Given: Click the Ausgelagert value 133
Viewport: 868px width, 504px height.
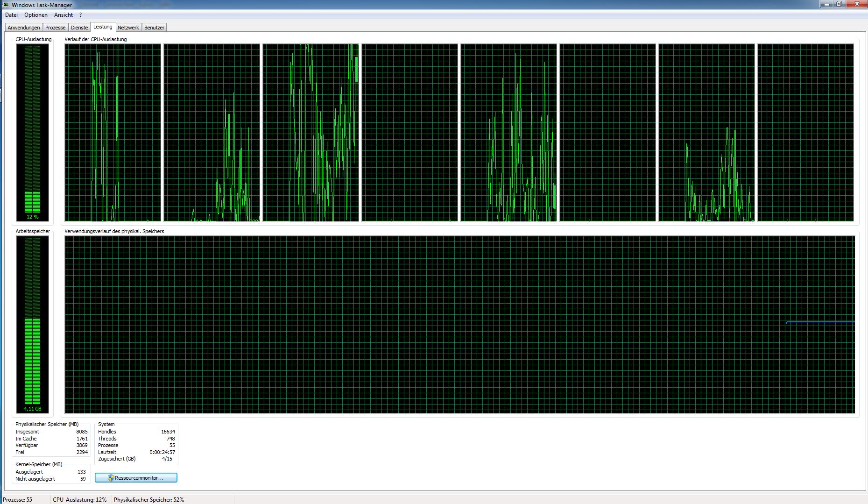Looking at the screenshot, I should [82, 472].
